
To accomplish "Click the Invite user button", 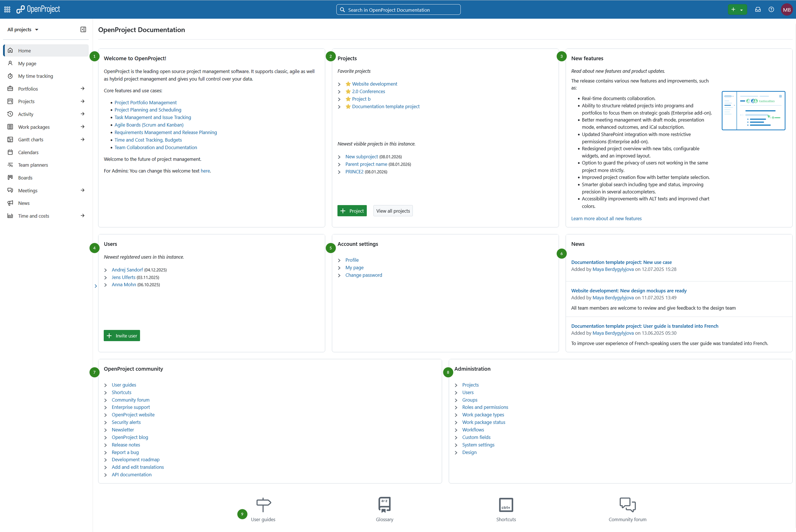I will click(x=122, y=335).
